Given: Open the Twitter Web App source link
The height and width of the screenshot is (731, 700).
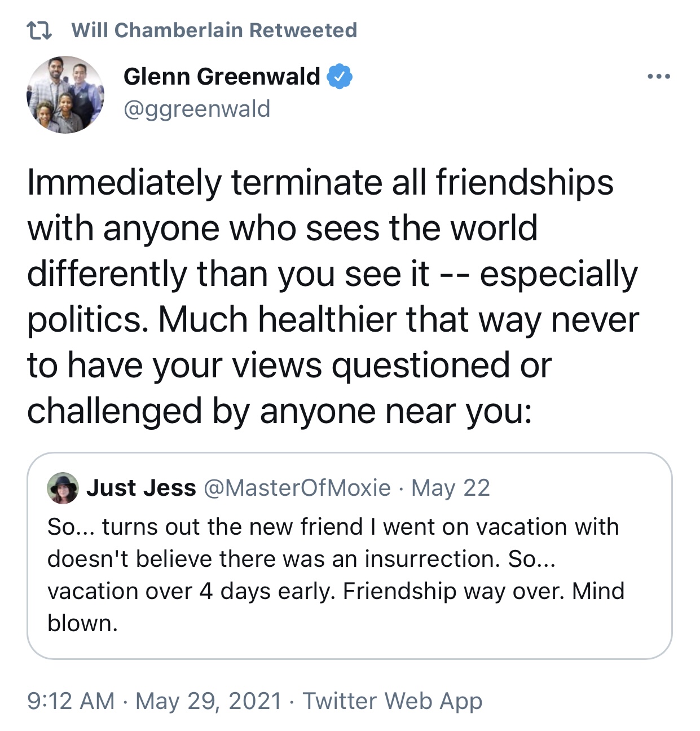Looking at the screenshot, I should coord(393,701).
